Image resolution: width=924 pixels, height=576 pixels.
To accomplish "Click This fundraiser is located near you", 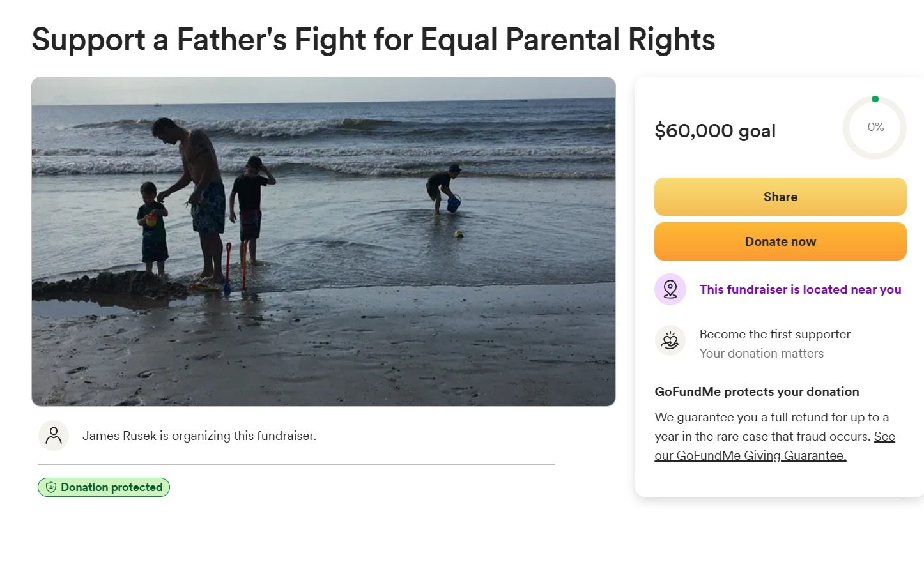I will tap(800, 289).
